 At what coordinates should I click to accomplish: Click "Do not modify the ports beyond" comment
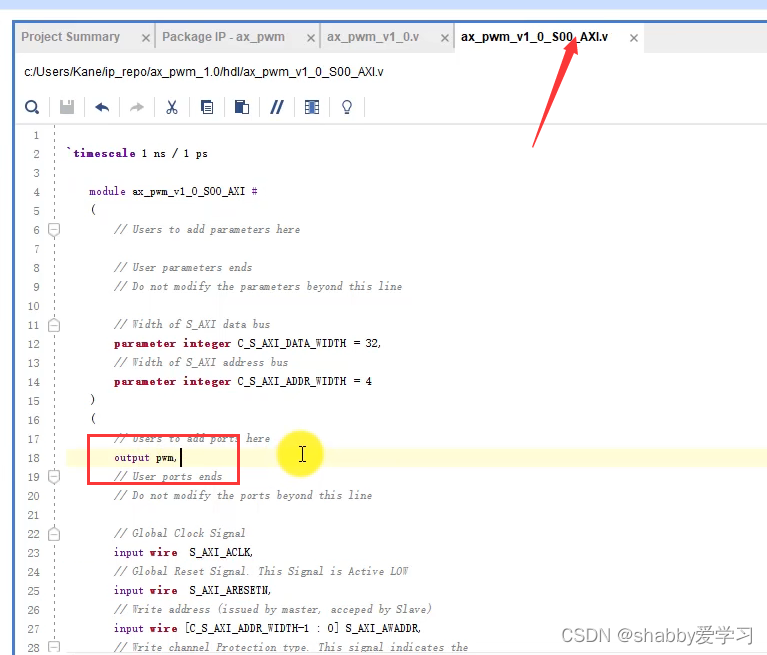243,496
